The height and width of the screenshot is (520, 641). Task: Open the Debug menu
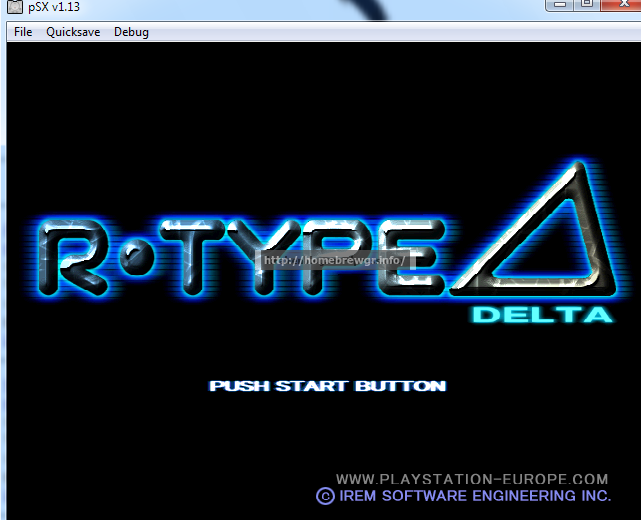point(131,32)
